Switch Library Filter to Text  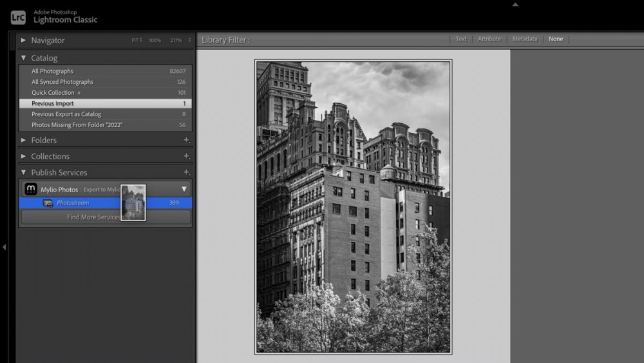point(461,39)
